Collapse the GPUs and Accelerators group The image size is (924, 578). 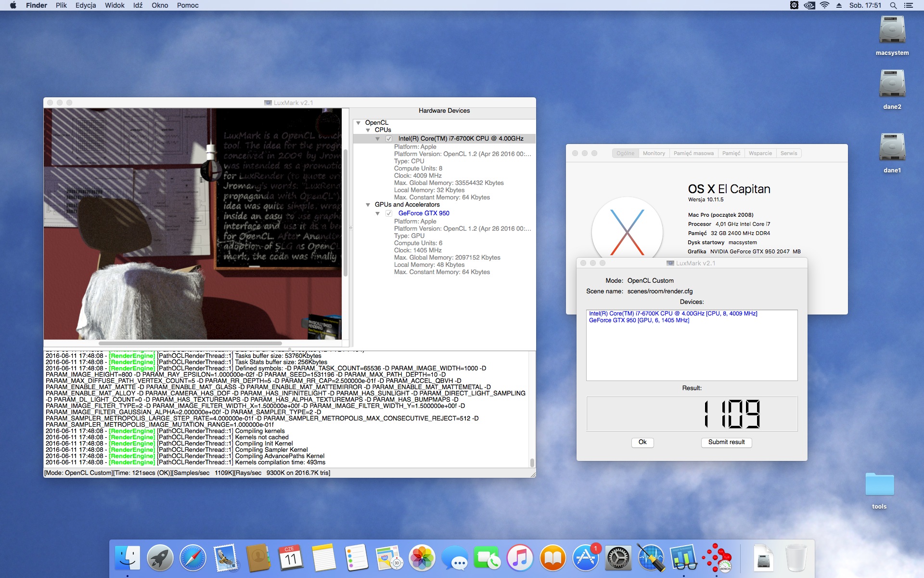point(368,205)
